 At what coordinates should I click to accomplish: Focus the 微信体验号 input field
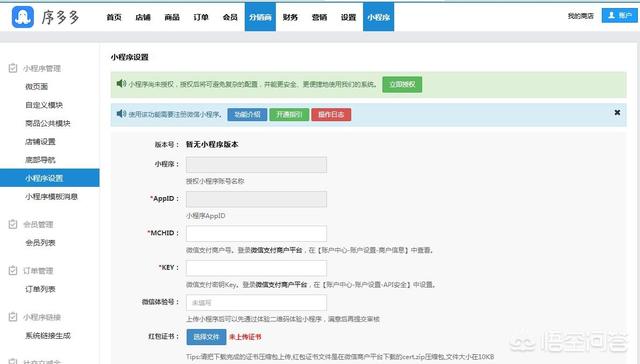coord(256,303)
